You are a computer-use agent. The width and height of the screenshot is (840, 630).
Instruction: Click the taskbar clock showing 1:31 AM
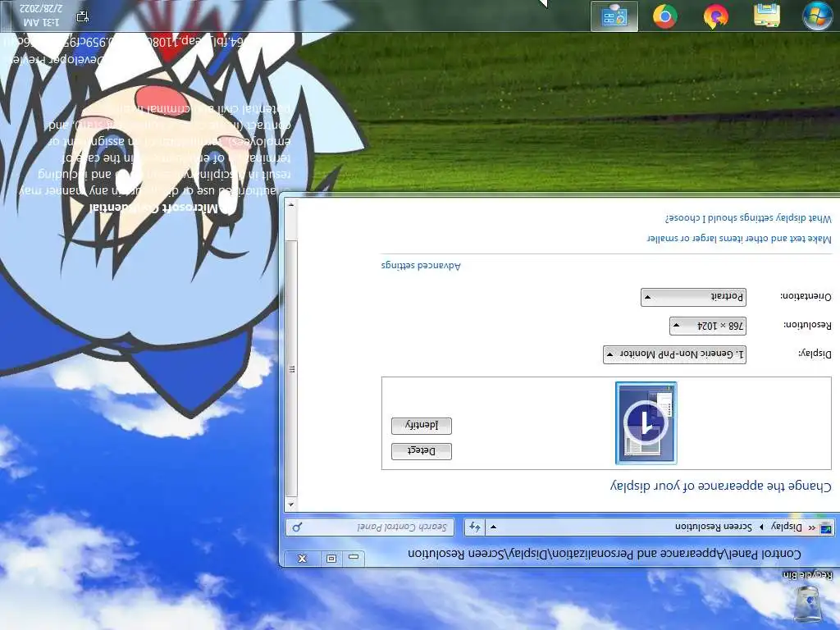click(x=42, y=16)
